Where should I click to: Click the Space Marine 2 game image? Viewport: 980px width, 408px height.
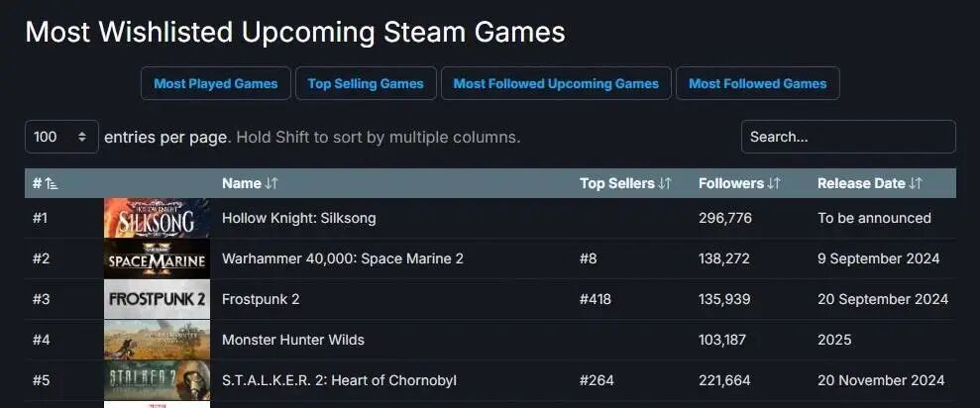pyautogui.click(x=157, y=258)
